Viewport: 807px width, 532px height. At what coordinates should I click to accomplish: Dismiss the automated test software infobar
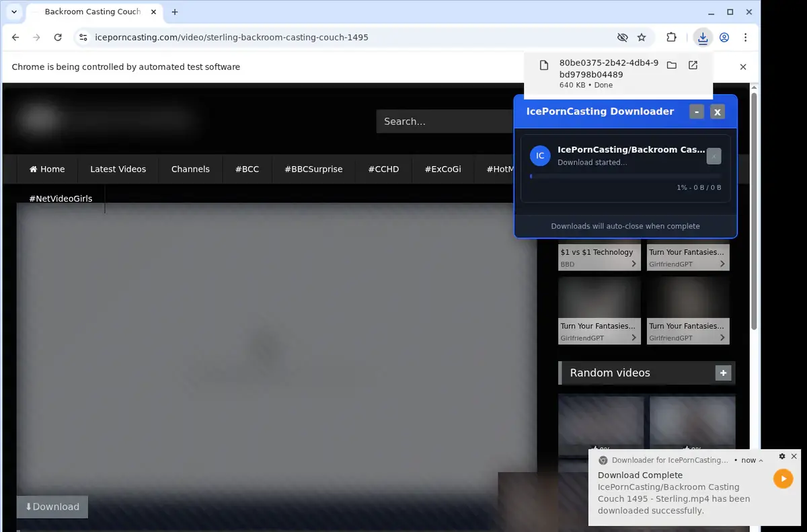[743, 67]
